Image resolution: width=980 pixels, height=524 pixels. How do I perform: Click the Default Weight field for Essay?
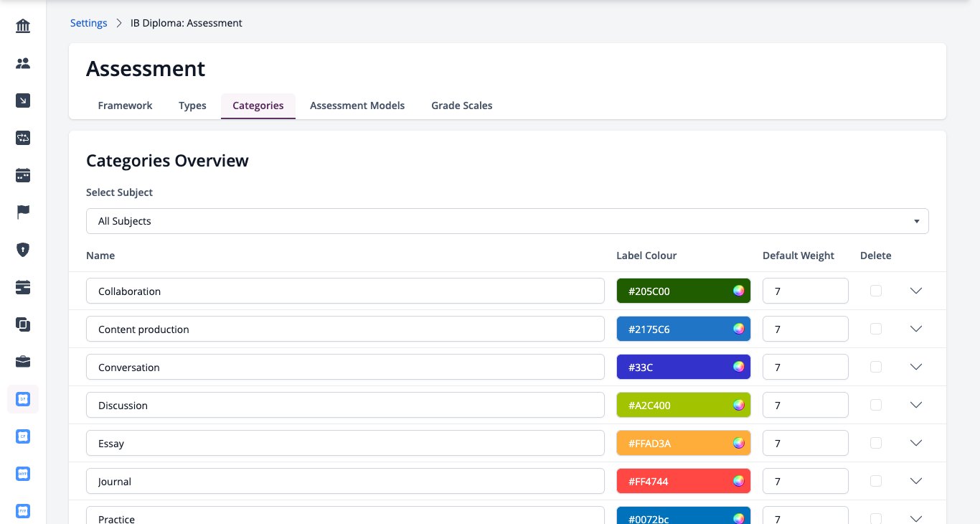[x=806, y=443]
